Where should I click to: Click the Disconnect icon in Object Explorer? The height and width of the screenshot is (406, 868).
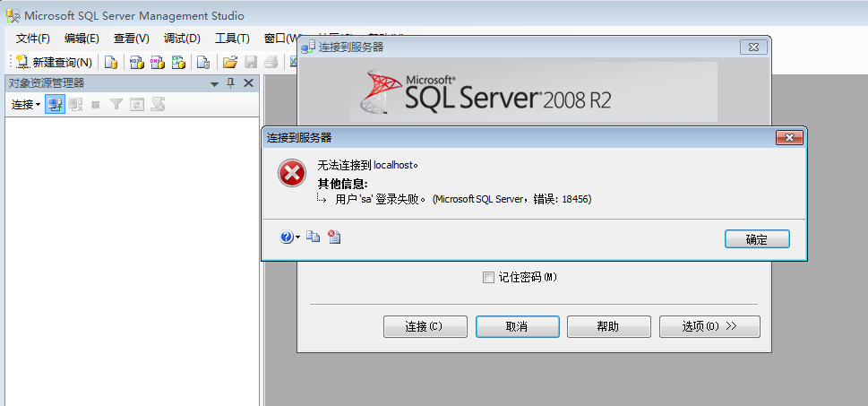pos(76,104)
